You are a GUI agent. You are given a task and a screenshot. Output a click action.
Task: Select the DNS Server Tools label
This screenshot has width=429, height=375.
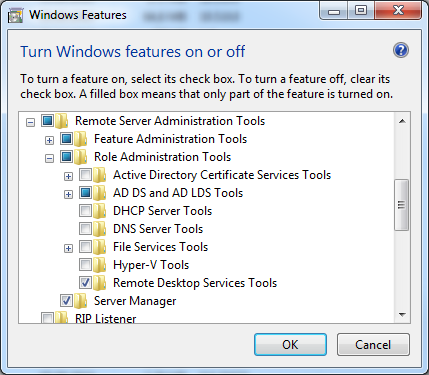click(x=158, y=229)
